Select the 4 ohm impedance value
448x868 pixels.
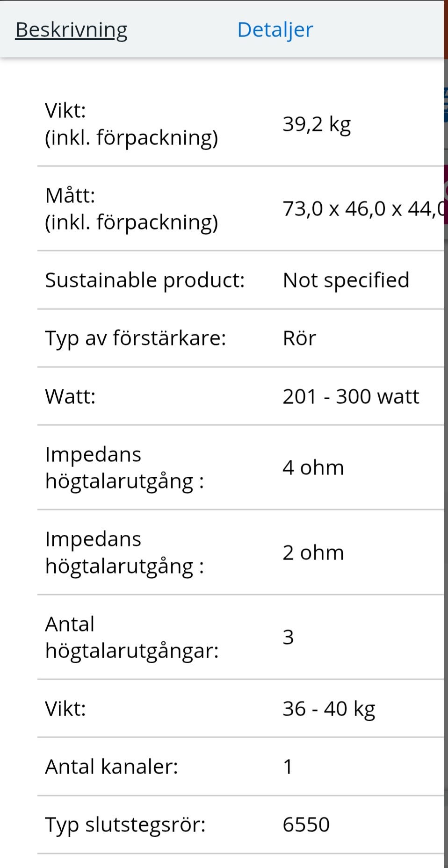(x=313, y=467)
